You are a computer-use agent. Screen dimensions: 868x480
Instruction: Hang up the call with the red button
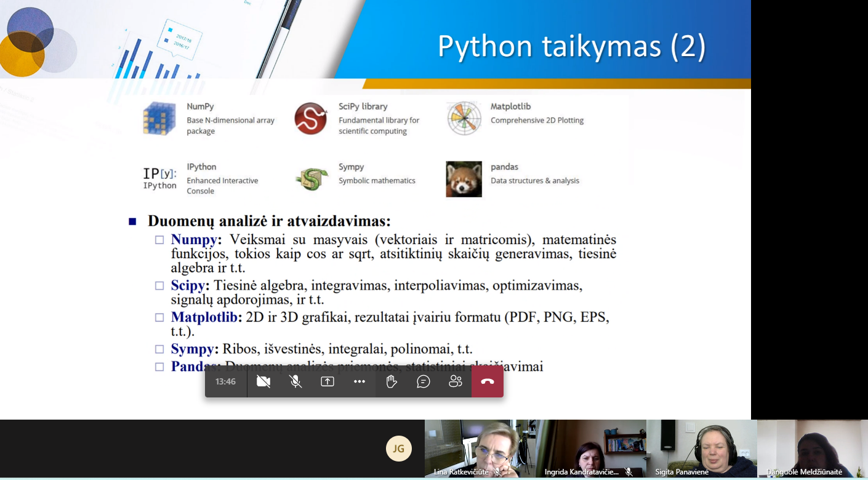coord(488,381)
